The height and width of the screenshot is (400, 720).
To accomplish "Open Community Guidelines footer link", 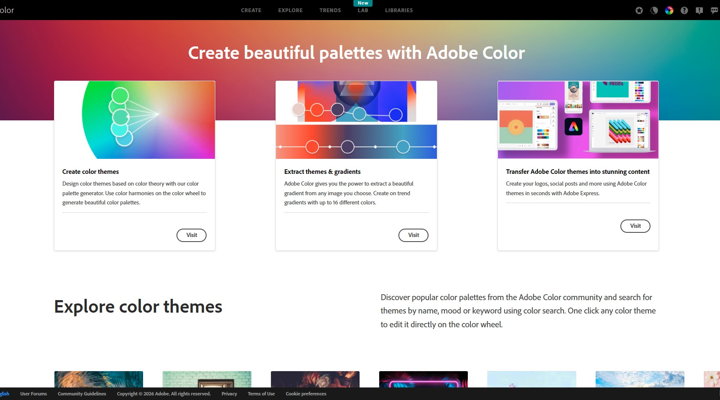I will 82,394.
